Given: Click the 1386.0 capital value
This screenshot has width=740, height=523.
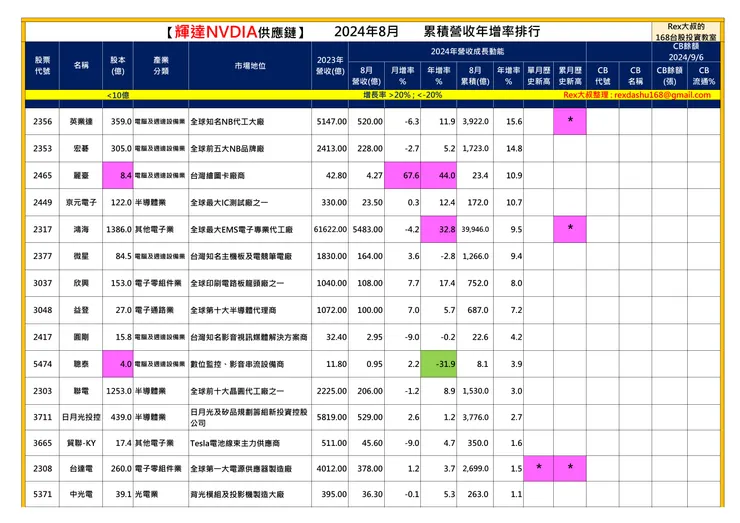Looking at the screenshot, I should point(119,229).
